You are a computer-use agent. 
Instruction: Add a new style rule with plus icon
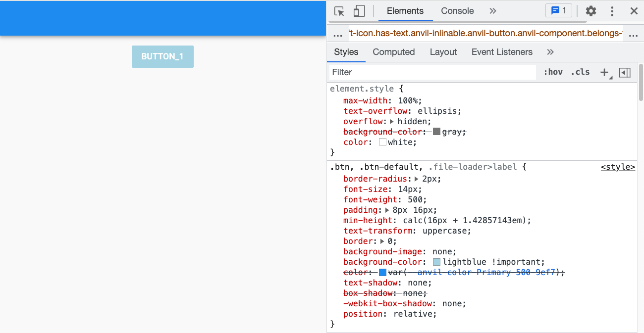(605, 72)
